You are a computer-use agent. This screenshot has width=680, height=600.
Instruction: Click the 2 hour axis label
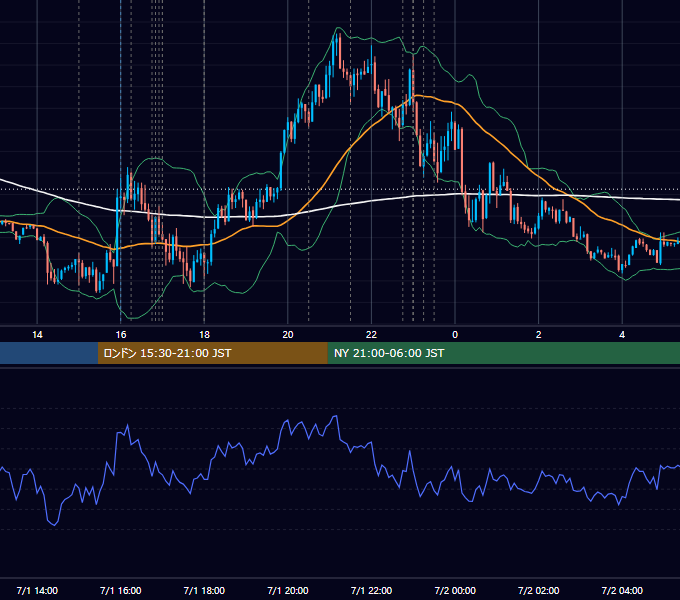coord(538,335)
